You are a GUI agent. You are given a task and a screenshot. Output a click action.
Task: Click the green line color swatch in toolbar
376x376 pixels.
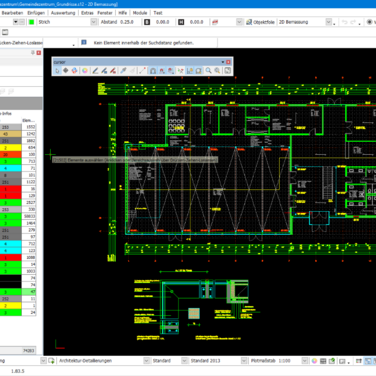point(32,22)
